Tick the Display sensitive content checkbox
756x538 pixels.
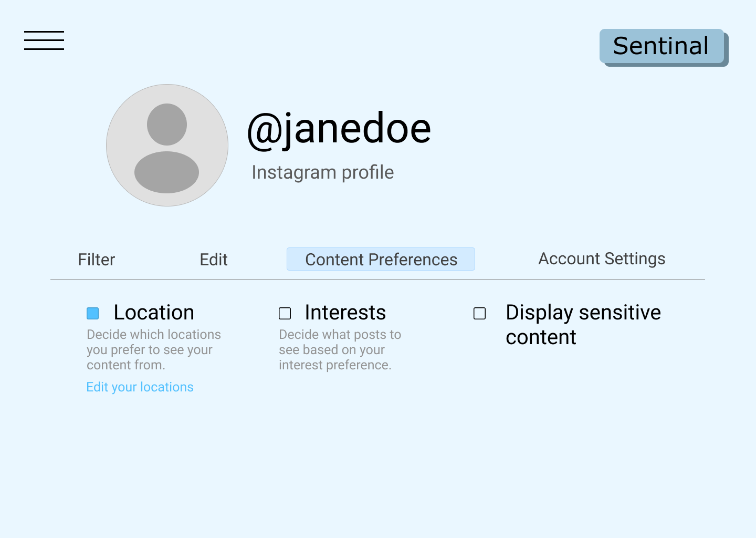tap(480, 314)
